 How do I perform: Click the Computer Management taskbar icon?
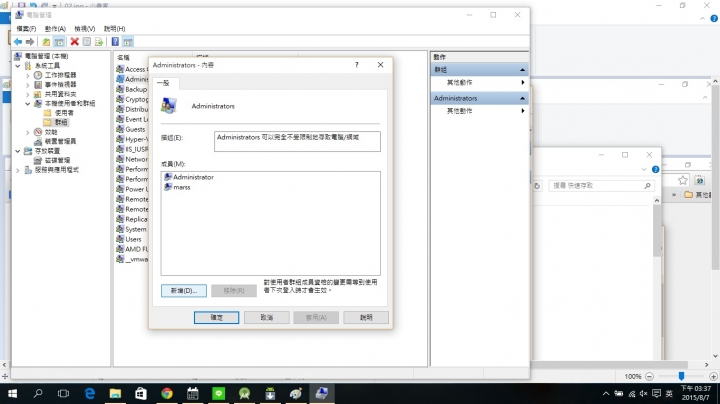click(321, 393)
